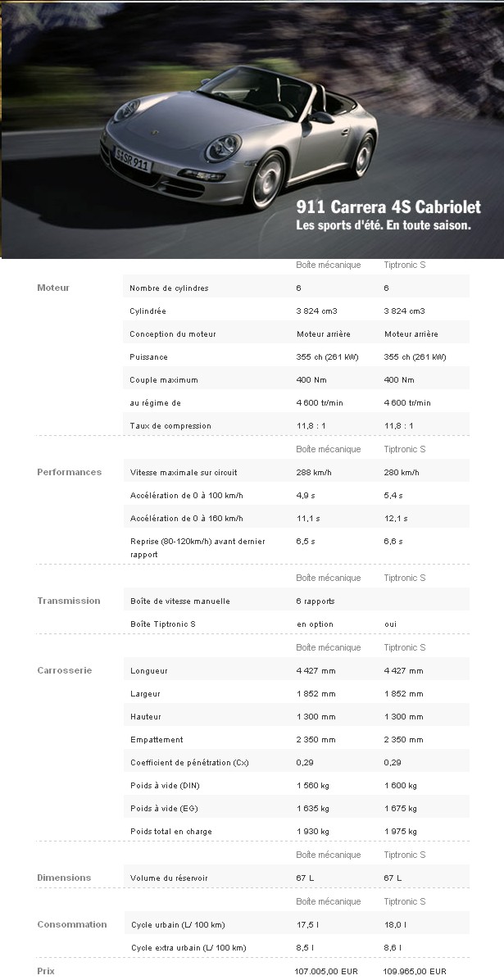Select the "Volume du réservoir" label
Image resolution: width=504 pixels, height=980 pixels.
click(x=169, y=878)
